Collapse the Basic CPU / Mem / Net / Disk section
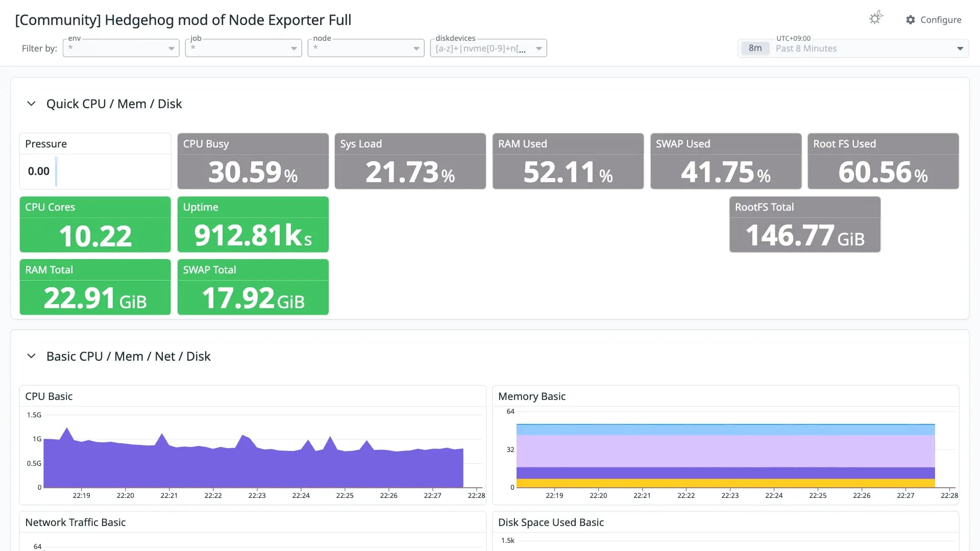 [x=31, y=356]
